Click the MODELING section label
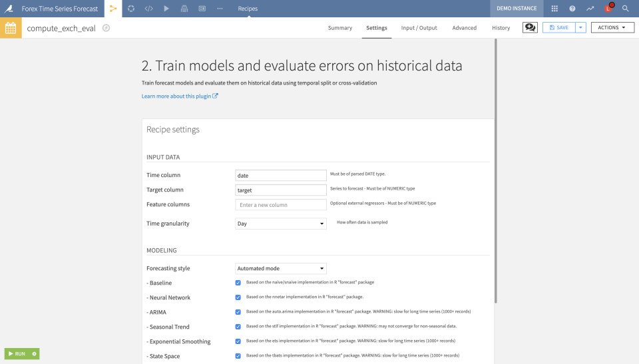The width and height of the screenshot is (639, 364). 161,250
